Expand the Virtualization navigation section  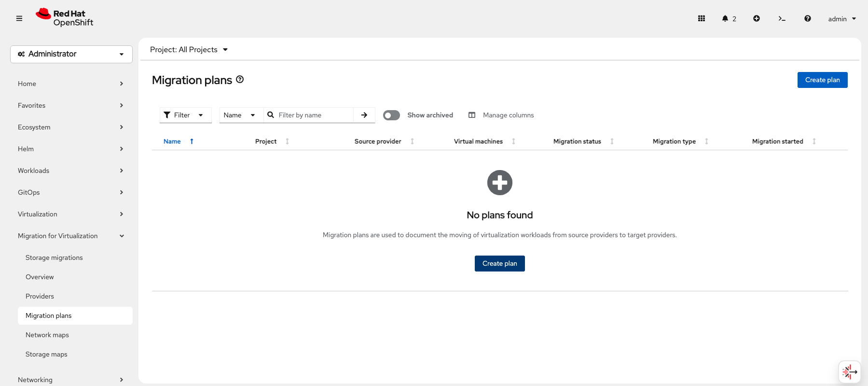tap(71, 214)
